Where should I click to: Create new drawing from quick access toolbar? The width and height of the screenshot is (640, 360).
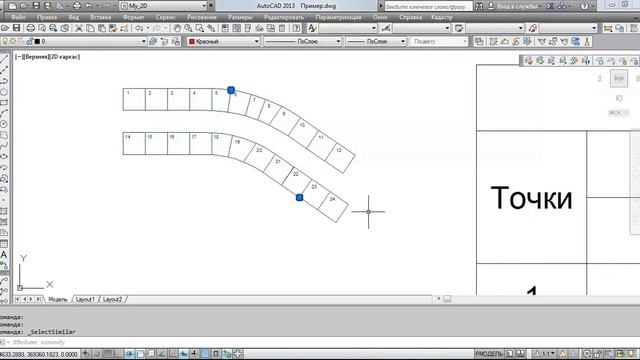click(x=12, y=6)
